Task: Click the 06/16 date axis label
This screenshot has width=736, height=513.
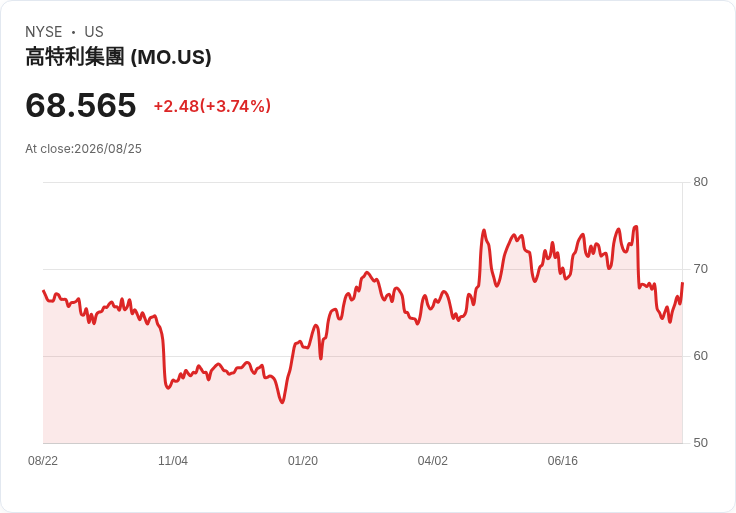Action: pos(562,461)
